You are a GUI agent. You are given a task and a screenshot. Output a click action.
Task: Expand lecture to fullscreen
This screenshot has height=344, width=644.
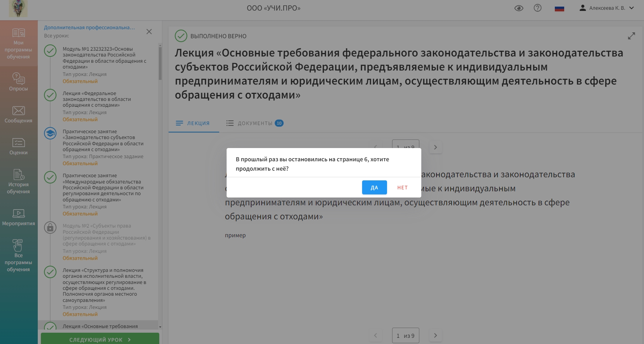click(x=632, y=36)
